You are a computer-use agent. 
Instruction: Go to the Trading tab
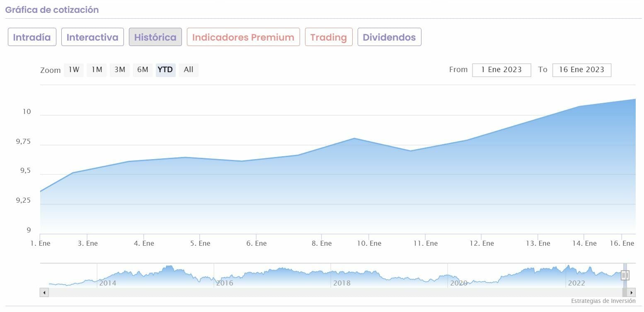point(329,37)
